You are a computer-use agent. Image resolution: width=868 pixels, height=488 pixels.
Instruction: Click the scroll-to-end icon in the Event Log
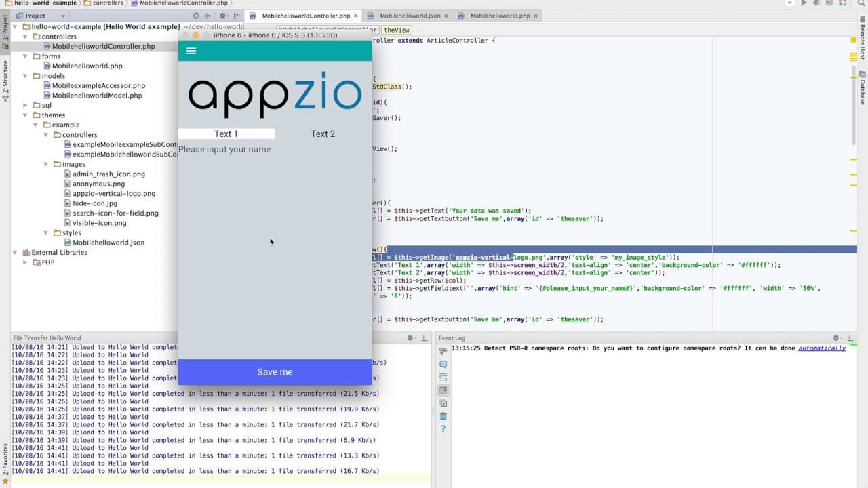(x=443, y=390)
